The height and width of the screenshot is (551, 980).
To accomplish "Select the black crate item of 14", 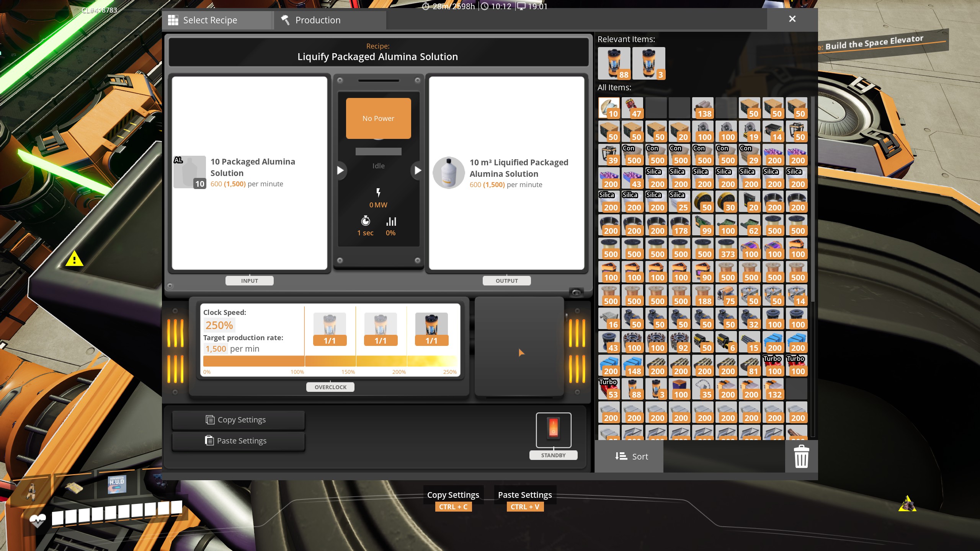I will [x=773, y=131].
